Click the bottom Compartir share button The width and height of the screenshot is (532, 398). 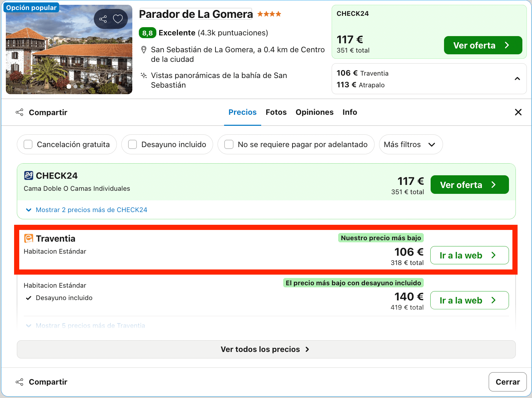[x=42, y=382]
